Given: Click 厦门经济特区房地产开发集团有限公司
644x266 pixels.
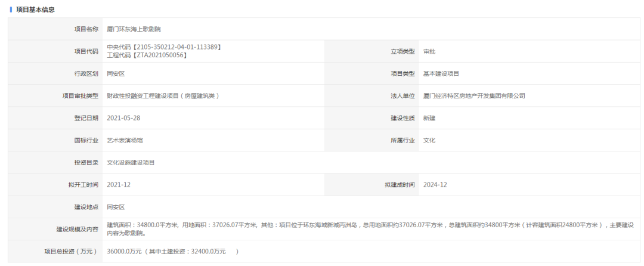Looking at the screenshot, I should point(474,96).
